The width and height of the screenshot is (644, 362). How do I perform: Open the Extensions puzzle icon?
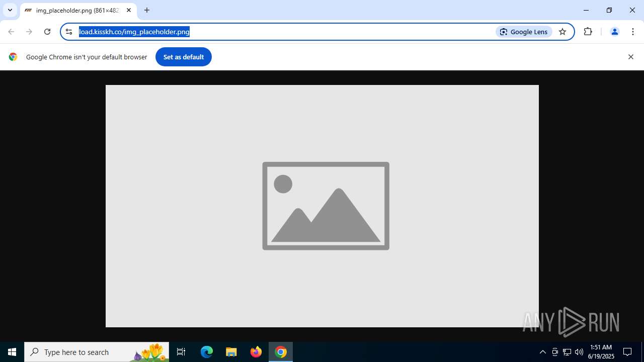pyautogui.click(x=588, y=32)
